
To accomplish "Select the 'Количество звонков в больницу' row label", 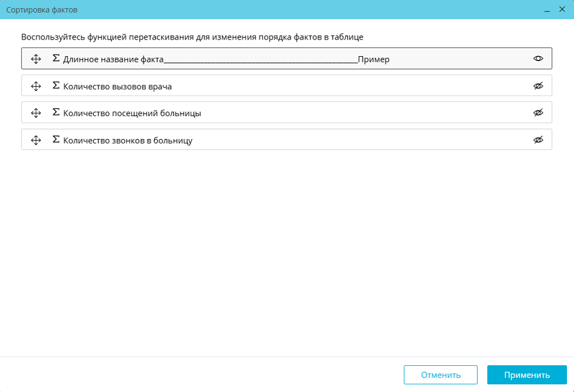I will (x=128, y=141).
